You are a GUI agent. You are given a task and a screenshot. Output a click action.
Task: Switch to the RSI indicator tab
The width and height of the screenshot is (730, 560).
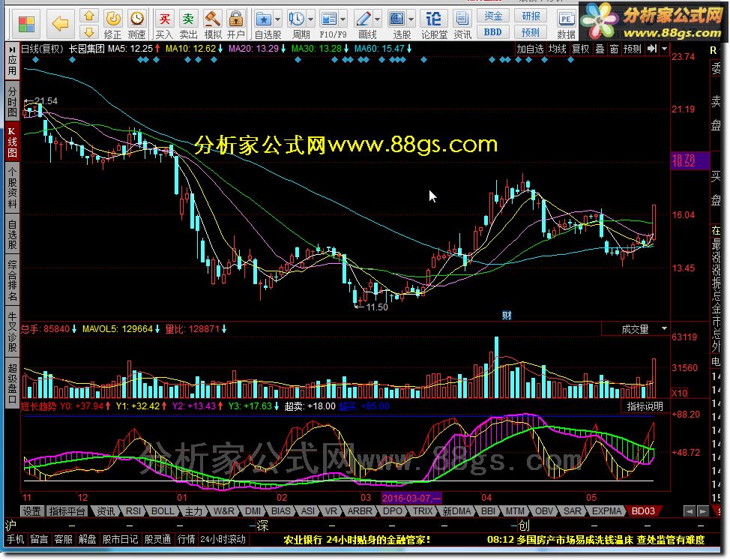pos(133,511)
